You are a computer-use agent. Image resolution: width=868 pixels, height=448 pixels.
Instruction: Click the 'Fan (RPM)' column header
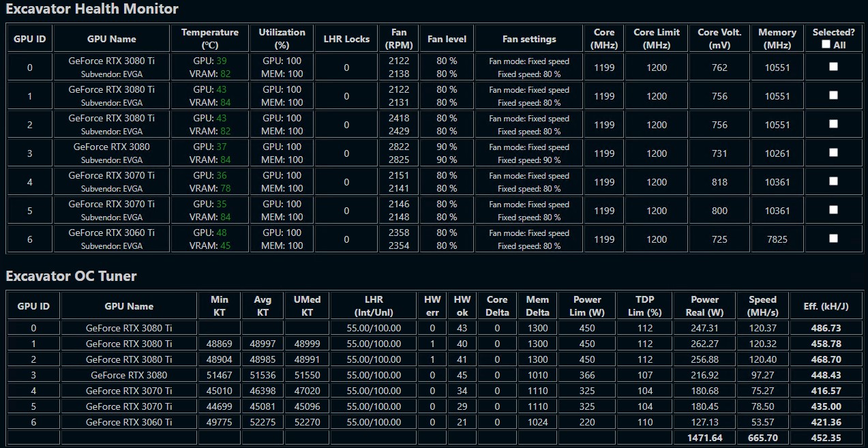[x=399, y=39]
